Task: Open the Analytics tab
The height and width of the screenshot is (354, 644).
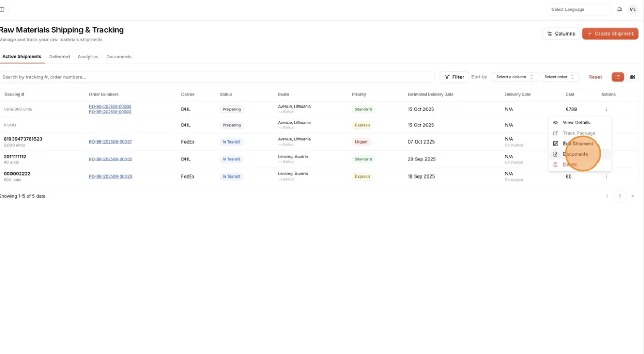Action: 88,56
